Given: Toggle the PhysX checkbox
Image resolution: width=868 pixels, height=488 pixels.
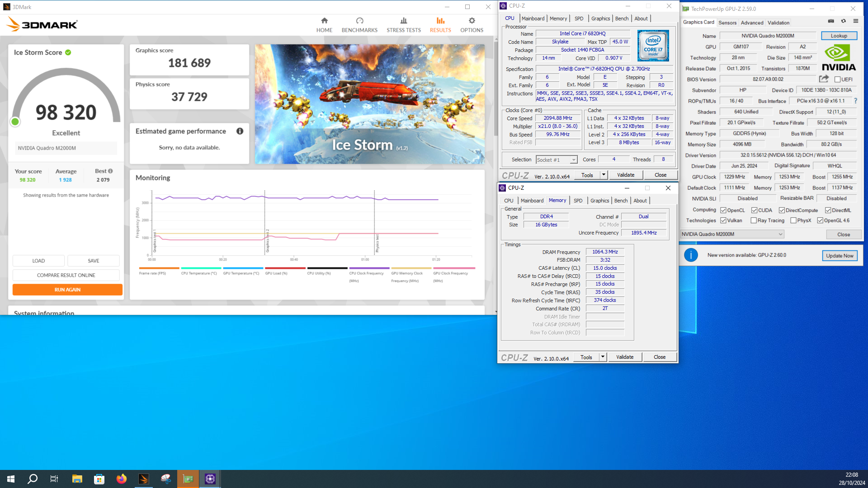Looking at the screenshot, I should pyautogui.click(x=793, y=221).
